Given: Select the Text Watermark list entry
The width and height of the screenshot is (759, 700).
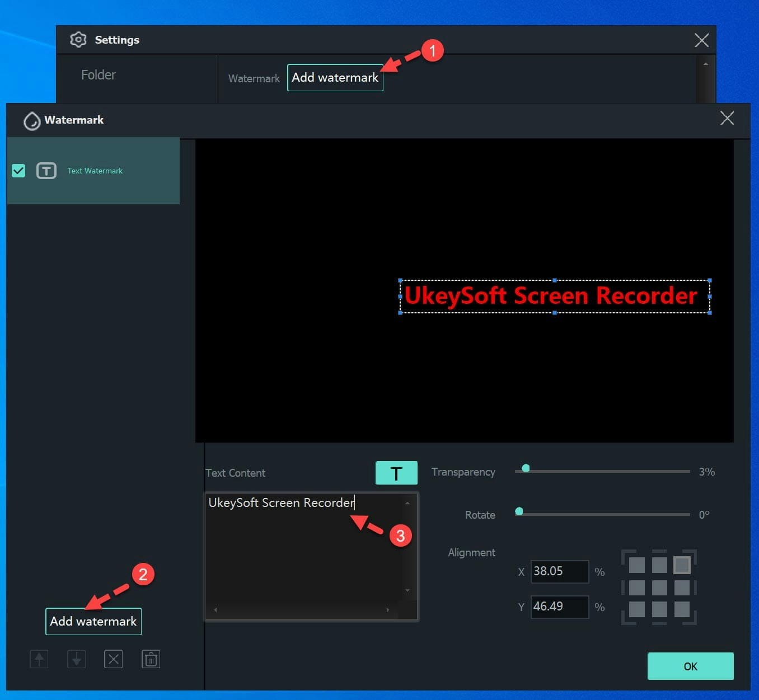Looking at the screenshot, I should [x=93, y=171].
